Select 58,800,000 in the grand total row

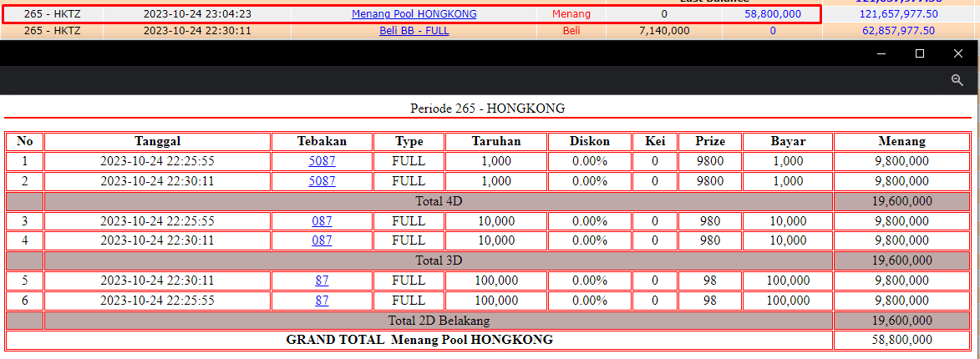click(901, 340)
